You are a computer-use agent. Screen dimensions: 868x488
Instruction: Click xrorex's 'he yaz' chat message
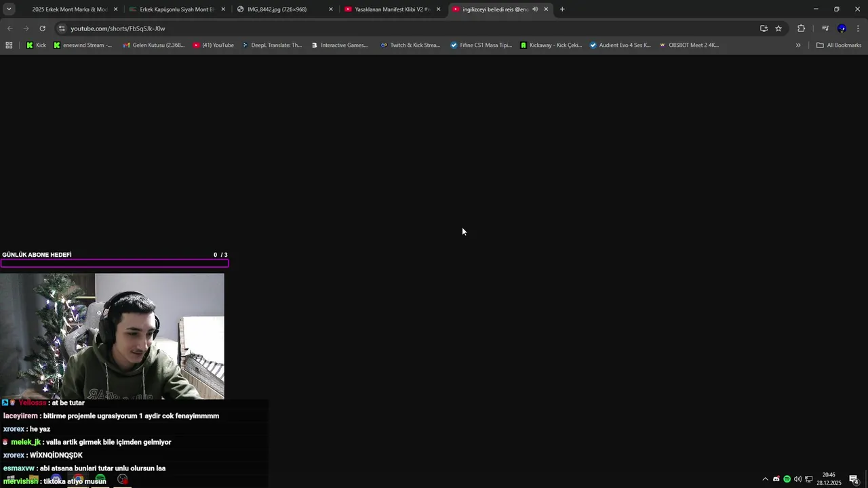pyautogui.click(x=26, y=429)
